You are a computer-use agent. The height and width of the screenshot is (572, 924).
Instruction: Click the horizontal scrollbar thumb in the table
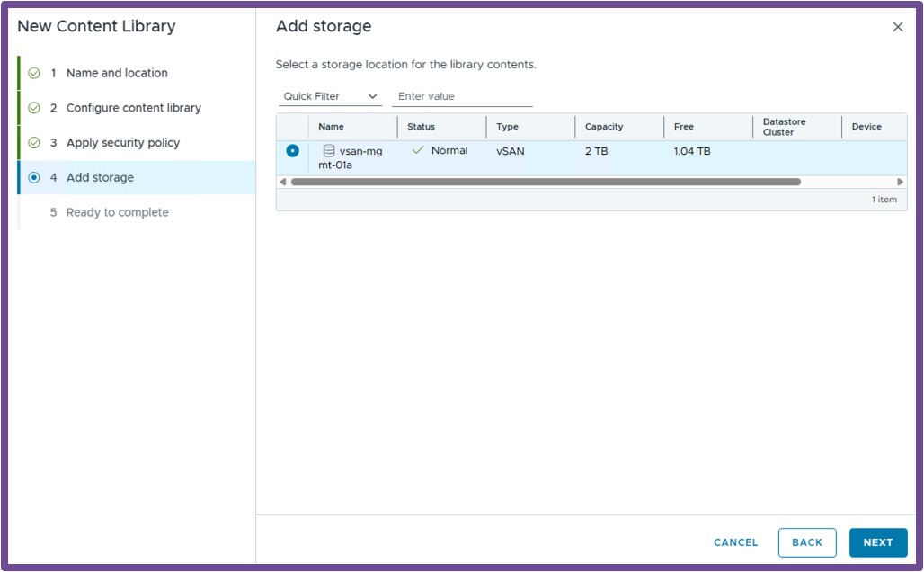pos(546,182)
